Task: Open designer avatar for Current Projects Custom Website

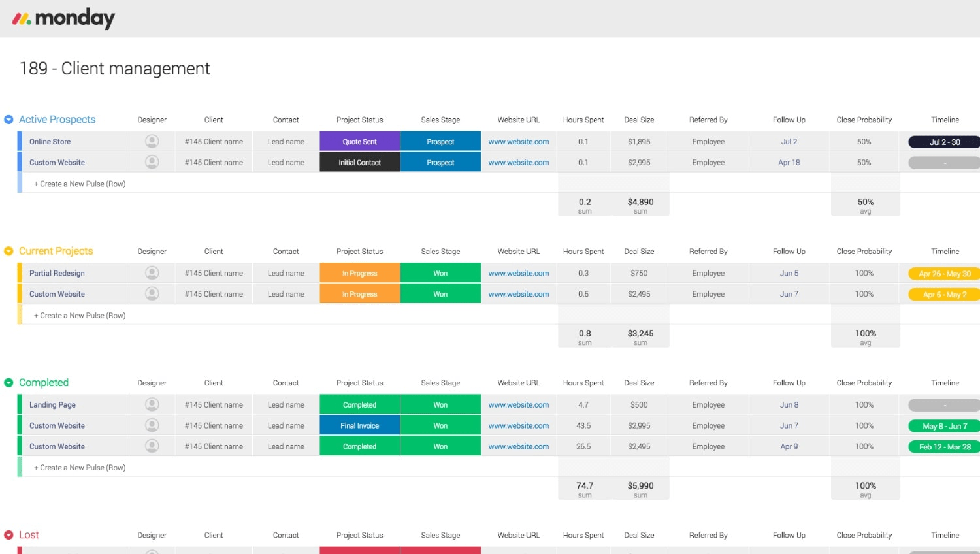Action: pyautogui.click(x=152, y=294)
